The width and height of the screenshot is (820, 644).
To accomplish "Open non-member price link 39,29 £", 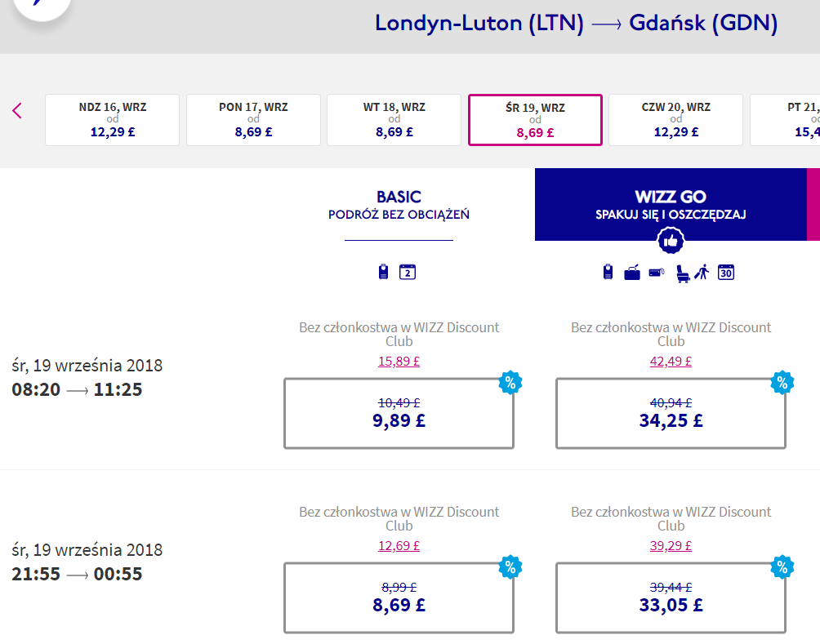I will point(671,546).
